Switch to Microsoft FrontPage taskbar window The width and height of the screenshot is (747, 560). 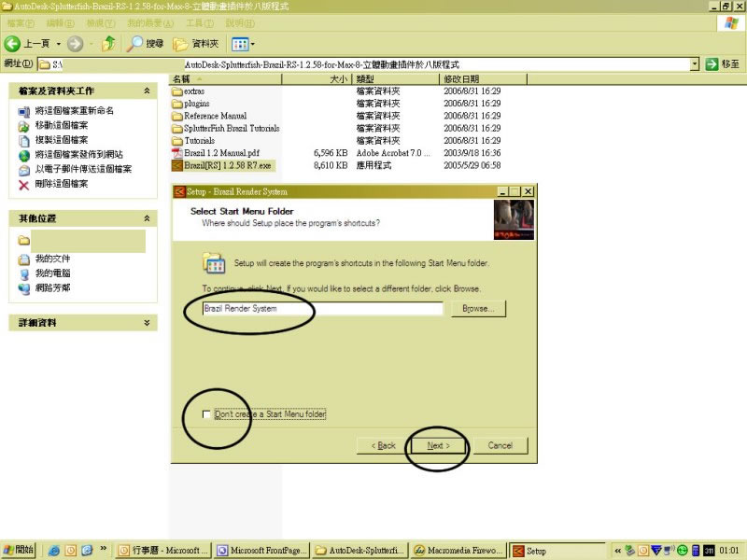tap(261, 551)
